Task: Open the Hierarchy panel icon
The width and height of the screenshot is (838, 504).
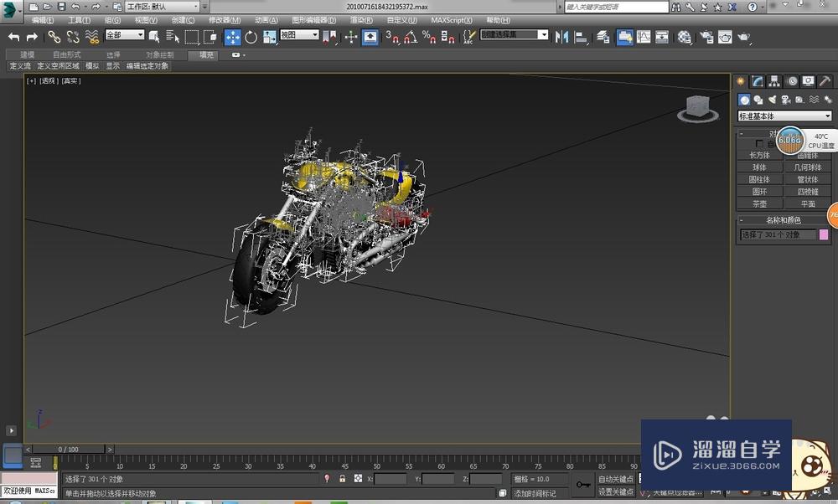Action: (x=773, y=81)
